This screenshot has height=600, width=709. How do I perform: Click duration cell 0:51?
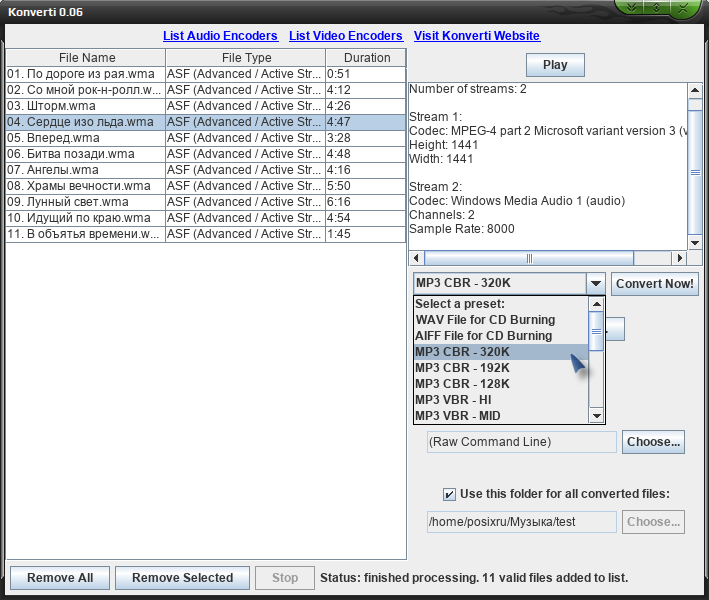point(366,74)
